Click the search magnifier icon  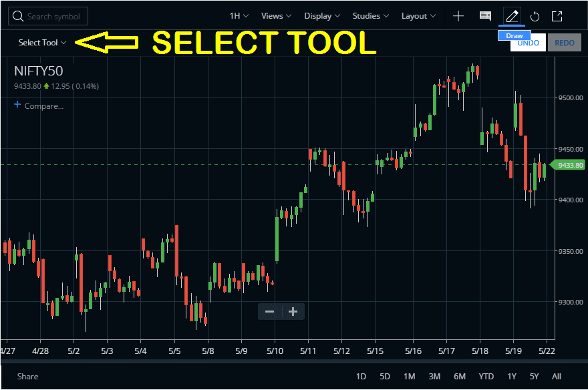17,16
